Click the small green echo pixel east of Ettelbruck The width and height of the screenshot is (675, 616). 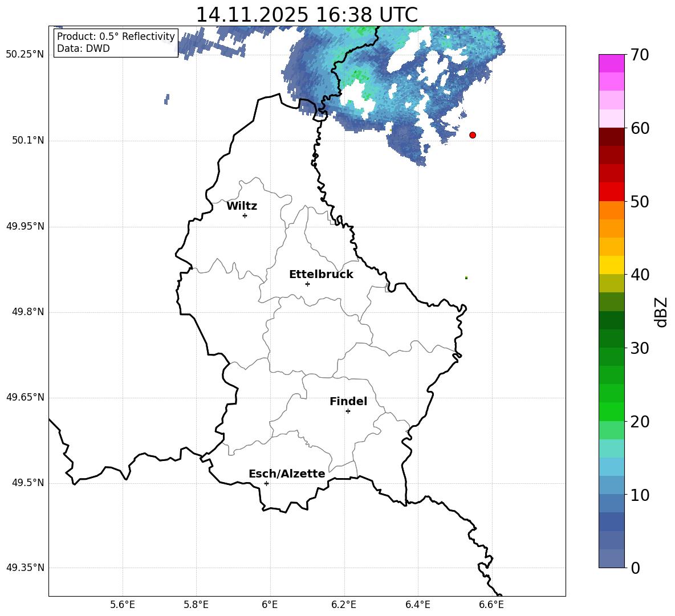(466, 278)
